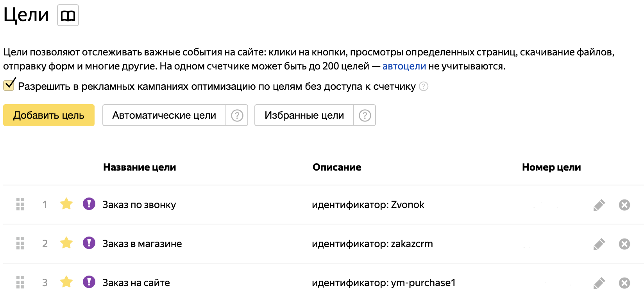Open the book help icon beside Цели
Viewport: 644px width, 299px height.
(68, 16)
